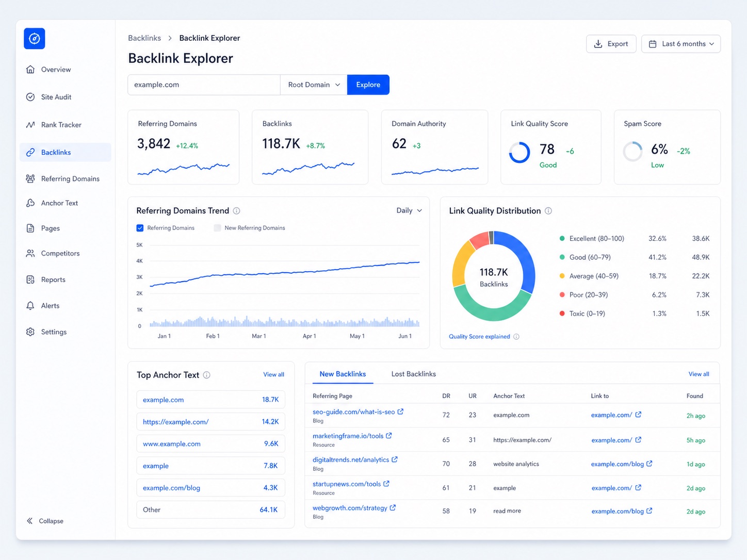The height and width of the screenshot is (560, 747).
Task: Click the Collapse label in the sidebar
Action: click(x=51, y=521)
